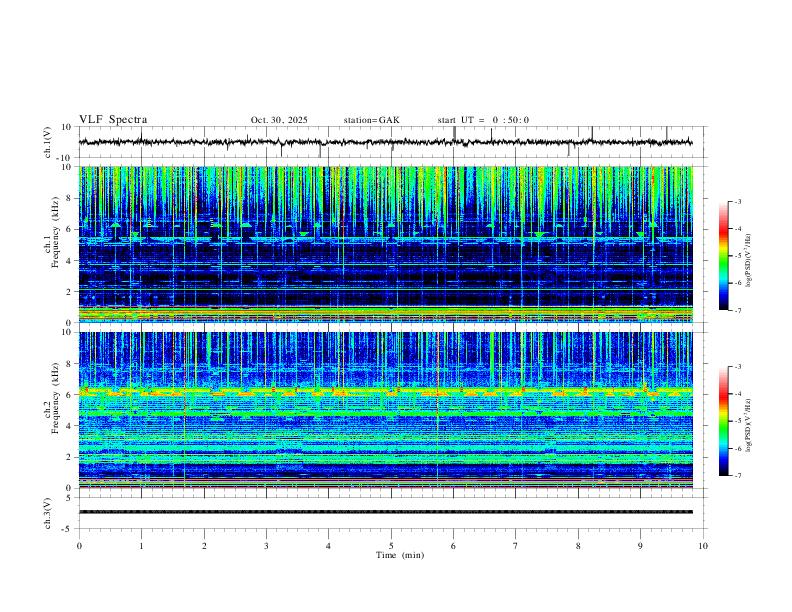Click the "4" kHz tick on ch.2 frequency axis
The image size is (792, 612).
point(70,426)
